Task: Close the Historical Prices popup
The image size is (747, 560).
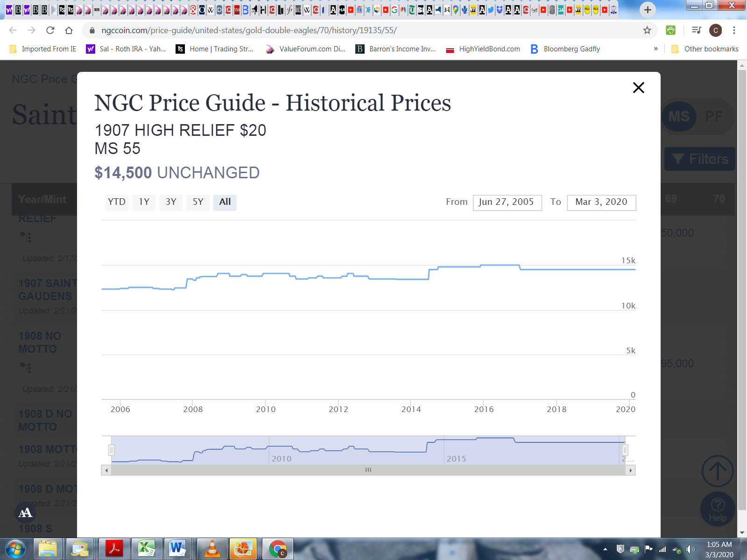Action: click(x=638, y=88)
